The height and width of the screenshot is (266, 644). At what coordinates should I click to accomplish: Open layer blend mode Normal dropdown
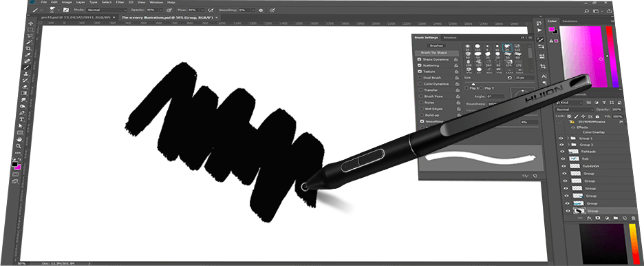coord(575,110)
